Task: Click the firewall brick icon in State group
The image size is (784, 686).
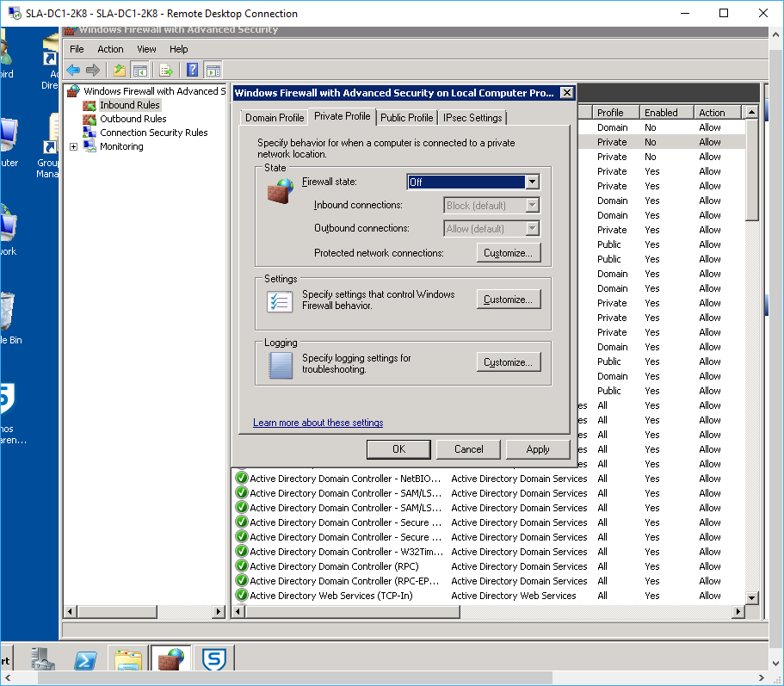Action: [280, 191]
